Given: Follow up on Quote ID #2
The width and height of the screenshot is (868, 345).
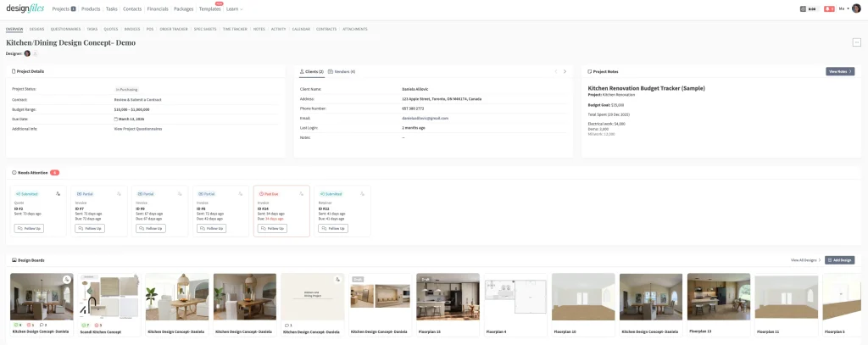Looking at the screenshot, I should click(x=29, y=228).
